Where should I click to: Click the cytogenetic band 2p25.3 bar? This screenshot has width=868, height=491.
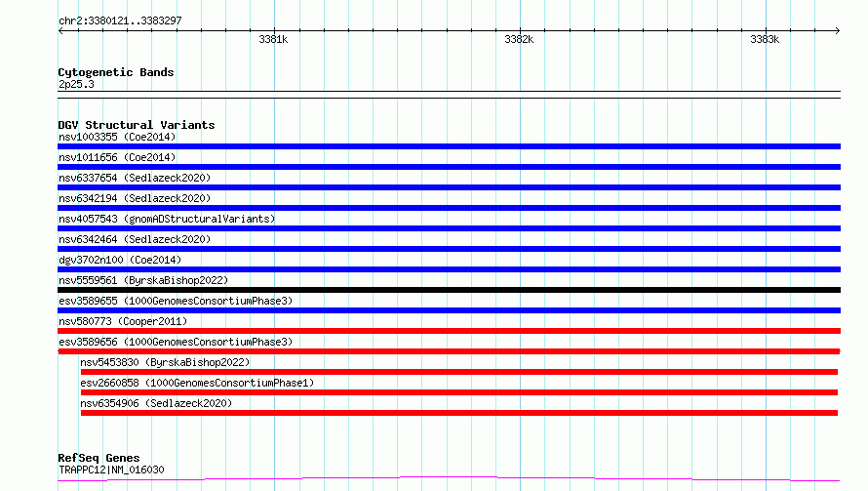(x=449, y=95)
